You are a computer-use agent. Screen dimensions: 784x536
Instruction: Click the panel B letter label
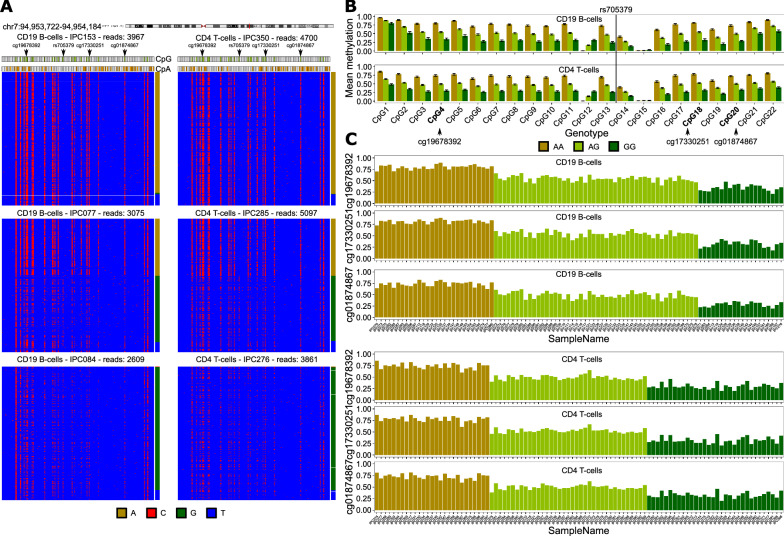click(351, 6)
